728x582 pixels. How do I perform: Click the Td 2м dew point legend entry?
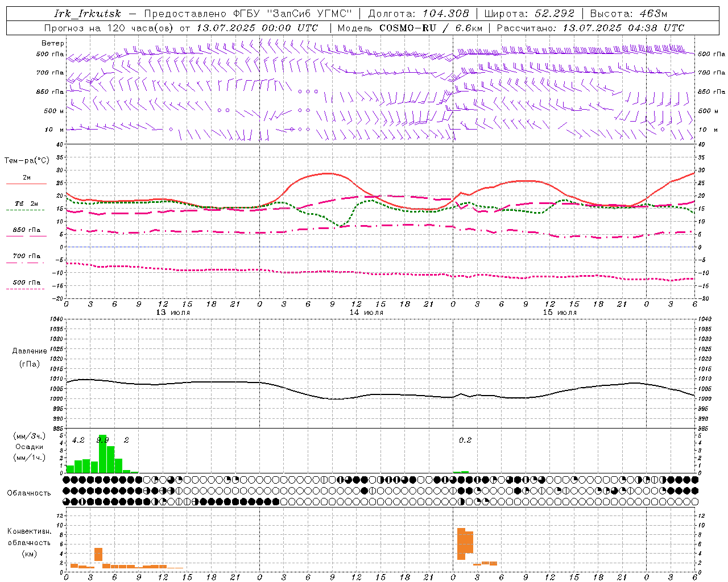[x=26, y=205]
